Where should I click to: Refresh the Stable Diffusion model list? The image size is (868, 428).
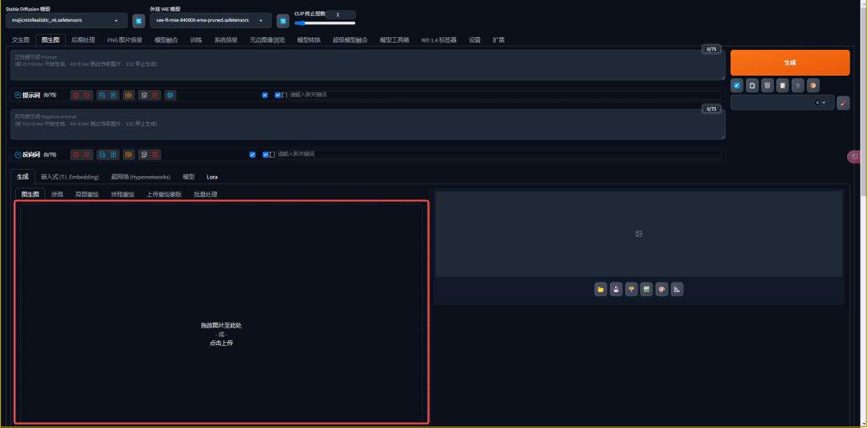coord(139,21)
